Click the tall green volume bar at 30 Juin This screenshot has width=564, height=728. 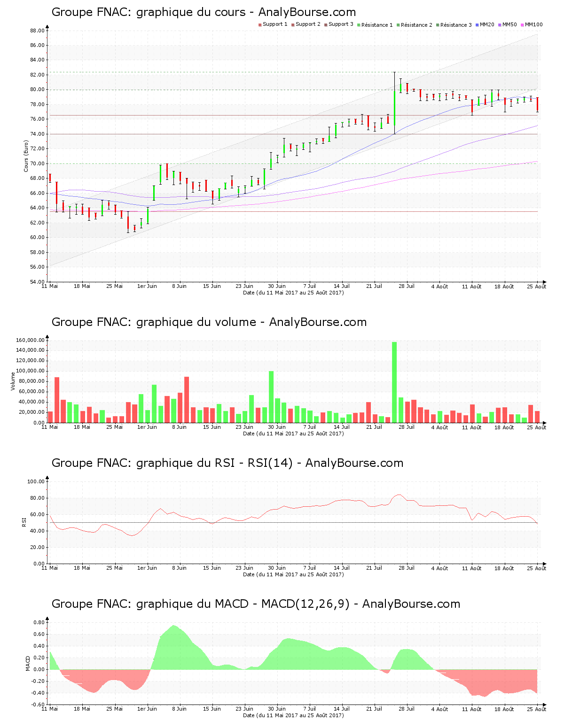271,397
